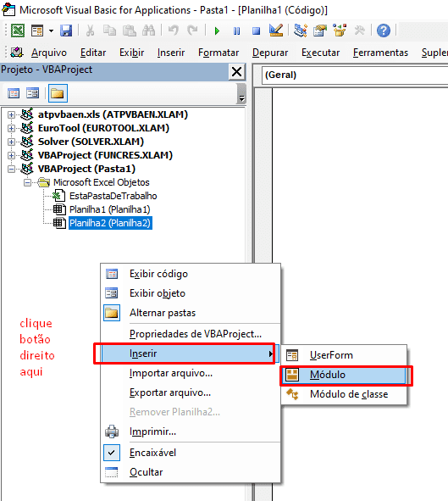Screen dimensions: 448x501
Task: Choose Exibir objeto in context menu
Action: pyautogui.click(x=191, y=293)
